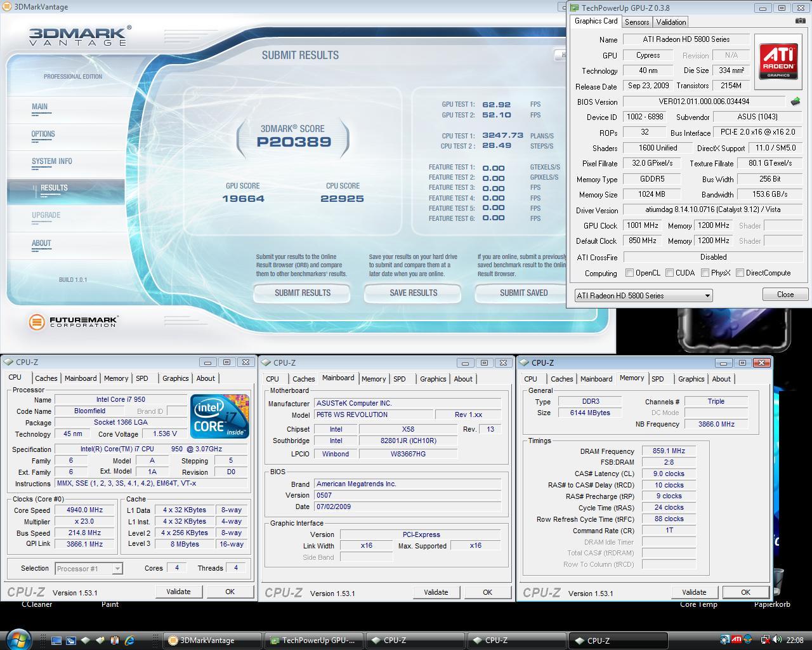Click OK in the right CPU-Z window
The image size is (812, 650).
[745, 592]
